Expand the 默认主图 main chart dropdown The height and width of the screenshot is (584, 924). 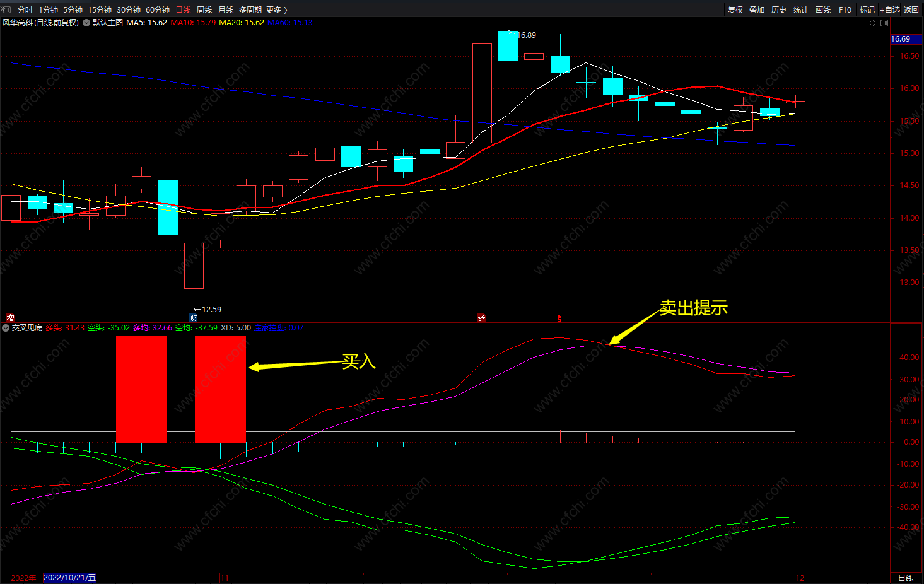86,23
